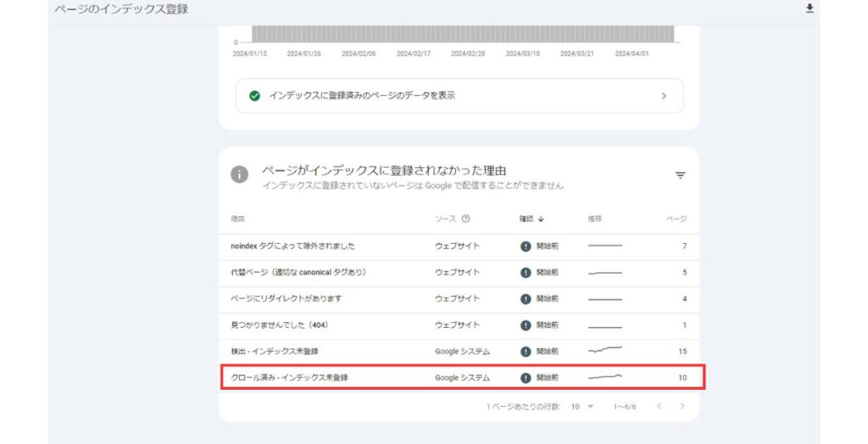Screen dimensions: 868x444
Task: Click the status icon in the 検出 - インデックス未登録 row
Action: pyautogui.click(x=526, y=352)
